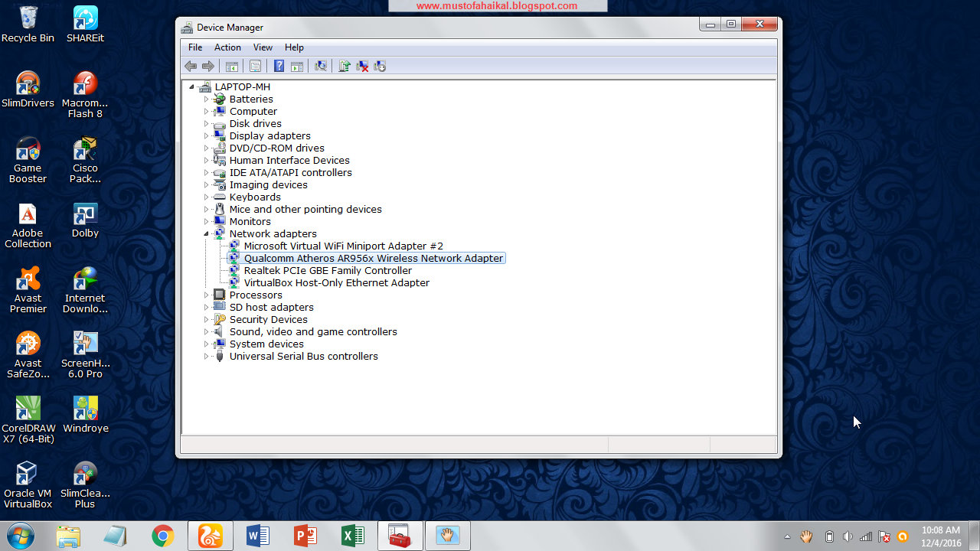
Task: Click the Update Driver Software toolbar icon
Action: point(344,66)
